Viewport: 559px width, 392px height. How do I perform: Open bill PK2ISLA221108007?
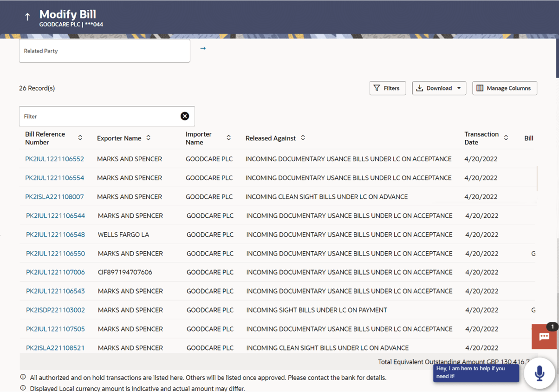tap(54, 197)
